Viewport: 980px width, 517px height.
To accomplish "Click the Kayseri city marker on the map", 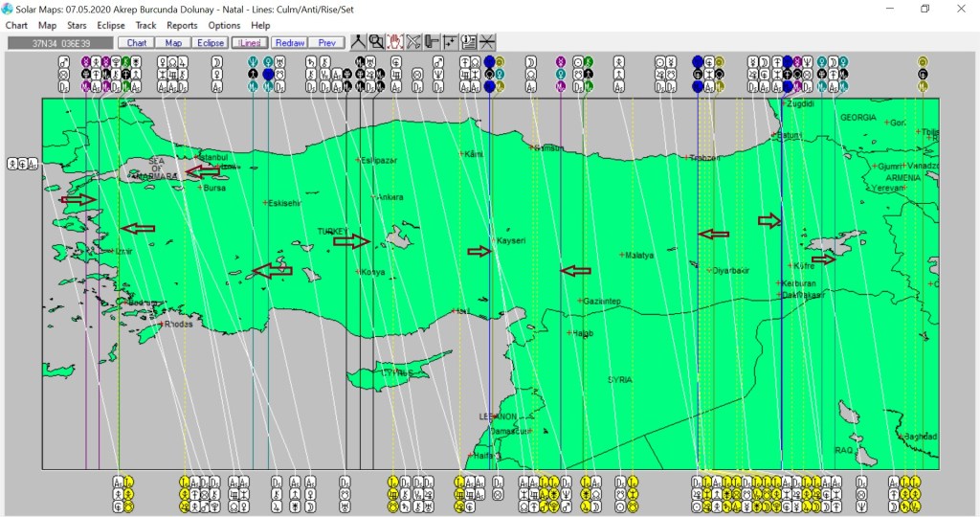I will pos(494,240).
